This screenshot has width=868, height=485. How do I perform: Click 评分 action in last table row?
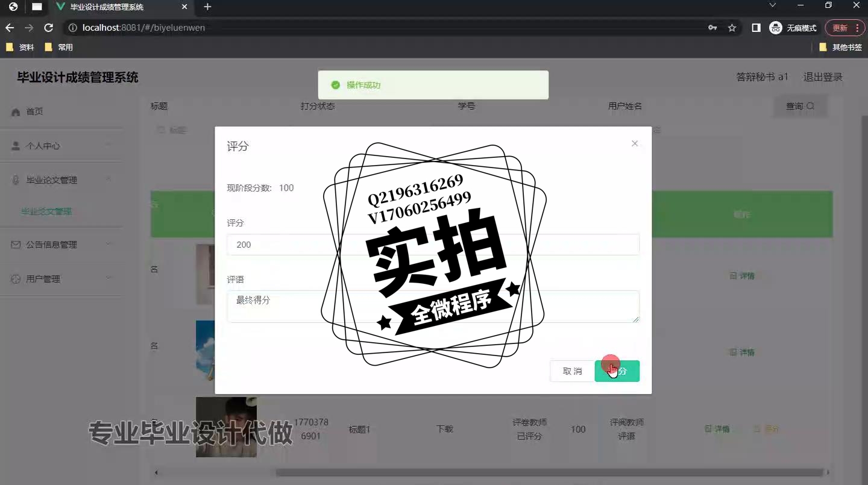[767, 429]
